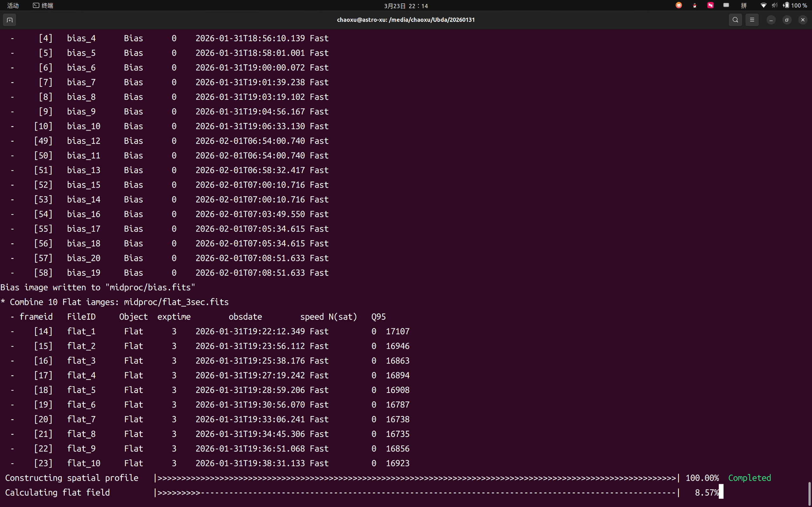812x507 pixels.
Task: Click the pink tray application icon
Action: pos(710,5)
